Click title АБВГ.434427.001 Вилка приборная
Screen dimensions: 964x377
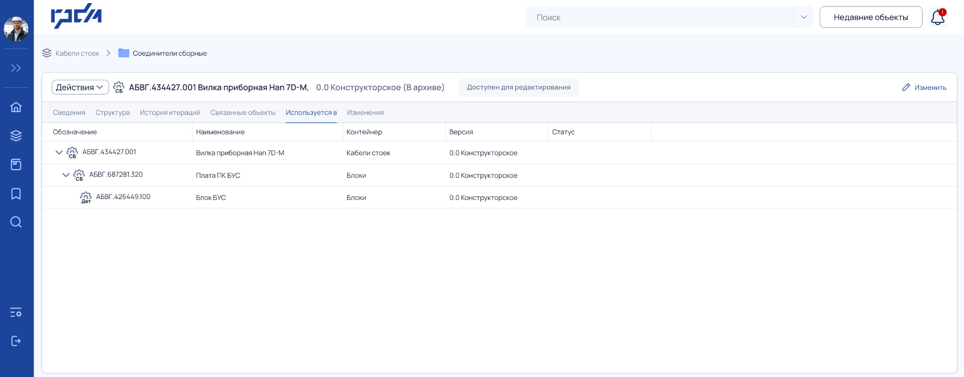tap(219, 87)
